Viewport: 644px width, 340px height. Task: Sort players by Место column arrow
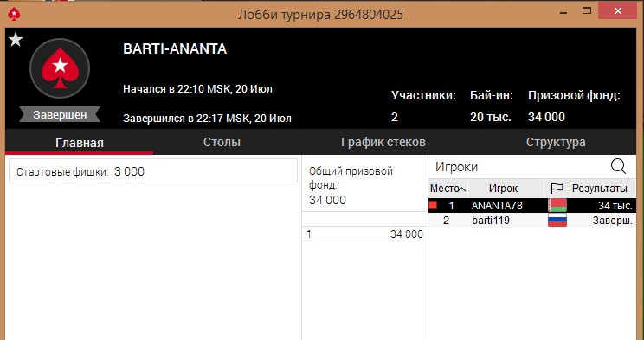[461, 189]
